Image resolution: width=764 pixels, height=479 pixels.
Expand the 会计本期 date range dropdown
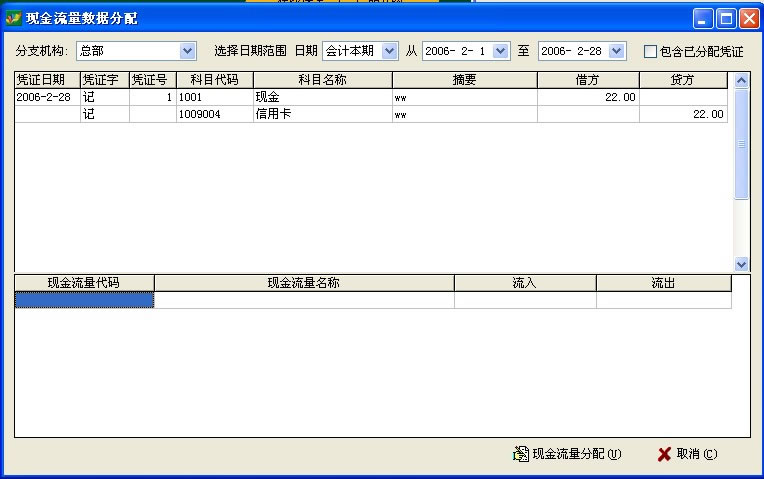(x=389, y=51)
